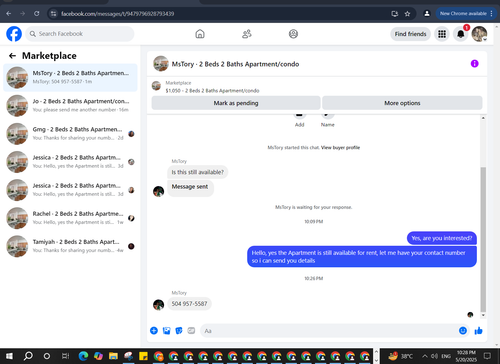Open Sticky Notes from taskbar

click(x=143, y=356)
